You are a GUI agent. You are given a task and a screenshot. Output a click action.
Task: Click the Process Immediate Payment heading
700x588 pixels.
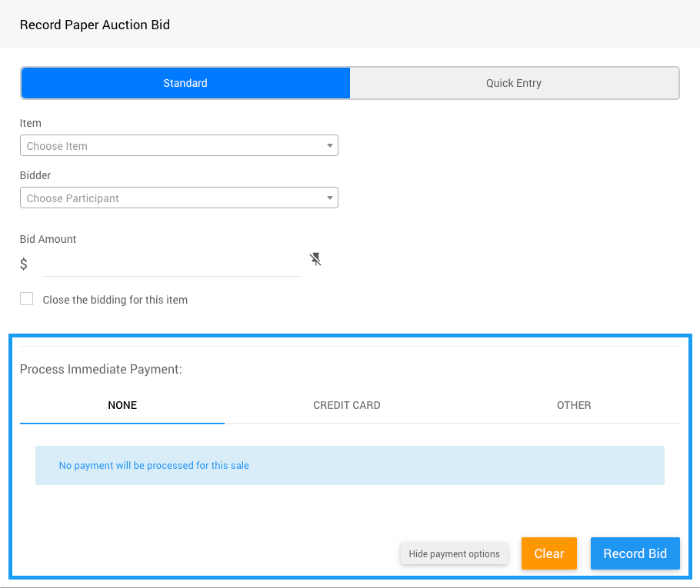tap(101, 369)
